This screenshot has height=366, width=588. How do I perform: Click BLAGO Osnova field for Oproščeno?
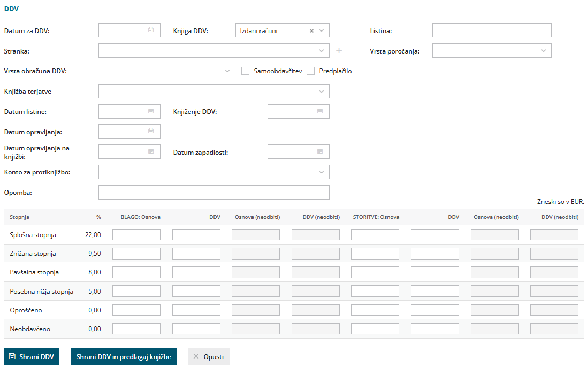[136, 310]
